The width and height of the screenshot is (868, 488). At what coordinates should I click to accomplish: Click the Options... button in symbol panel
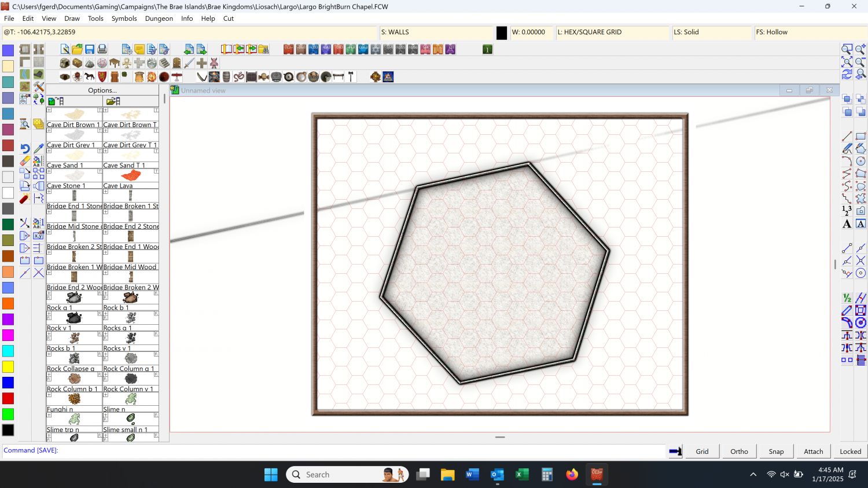tap(102, 90)
